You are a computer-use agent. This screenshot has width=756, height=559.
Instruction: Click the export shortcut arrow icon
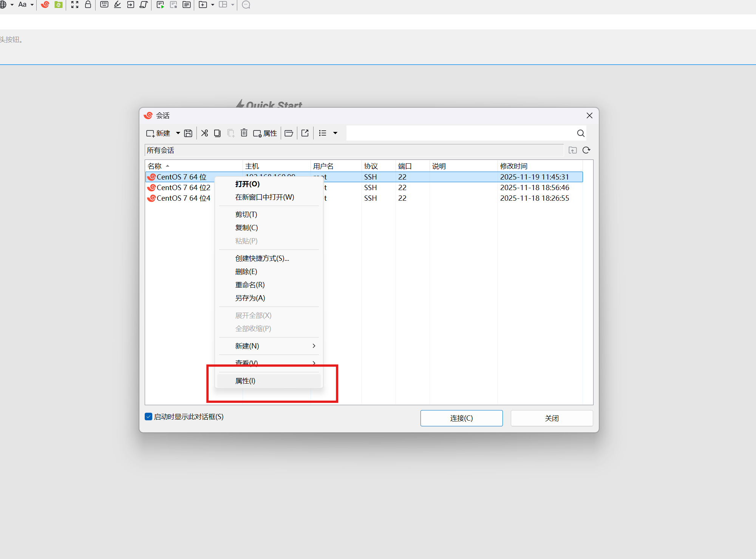point(305,133)
